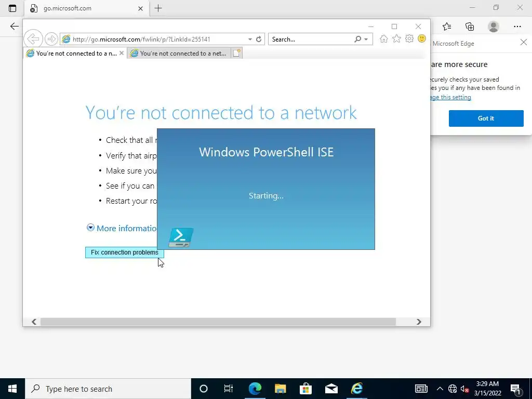532x399 pixels.
Task: Click Edge back arrow button
Action: 14,26
